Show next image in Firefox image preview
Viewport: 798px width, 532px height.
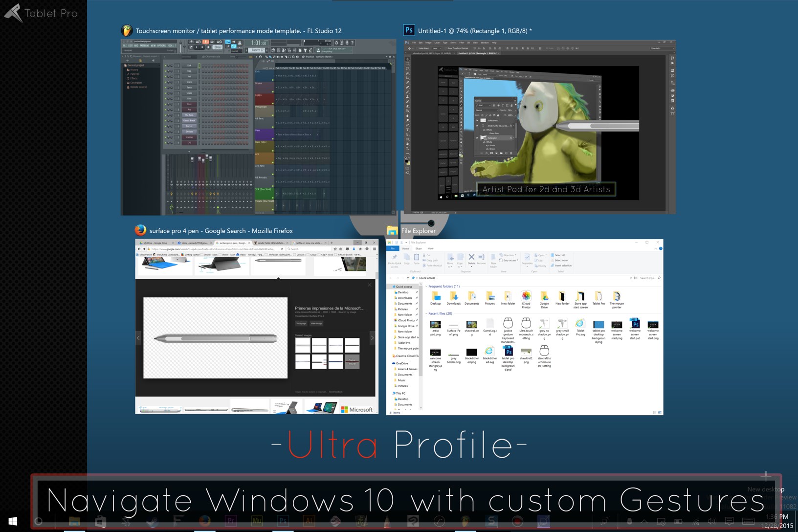372,338
